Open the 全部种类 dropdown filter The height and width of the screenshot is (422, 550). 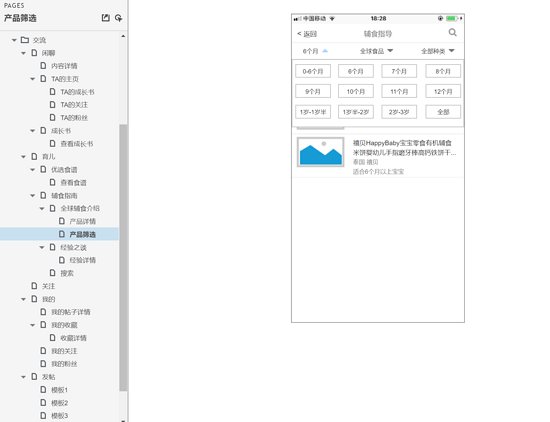(437, 51)
